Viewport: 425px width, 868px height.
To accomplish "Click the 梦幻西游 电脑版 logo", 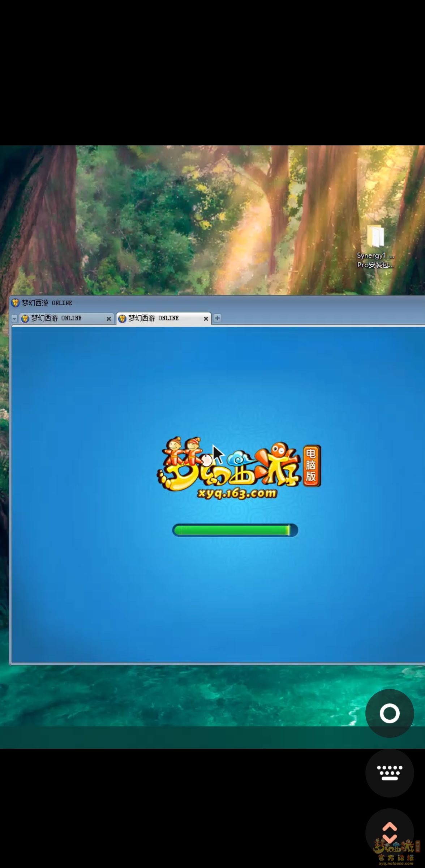I will click(239, 468).
